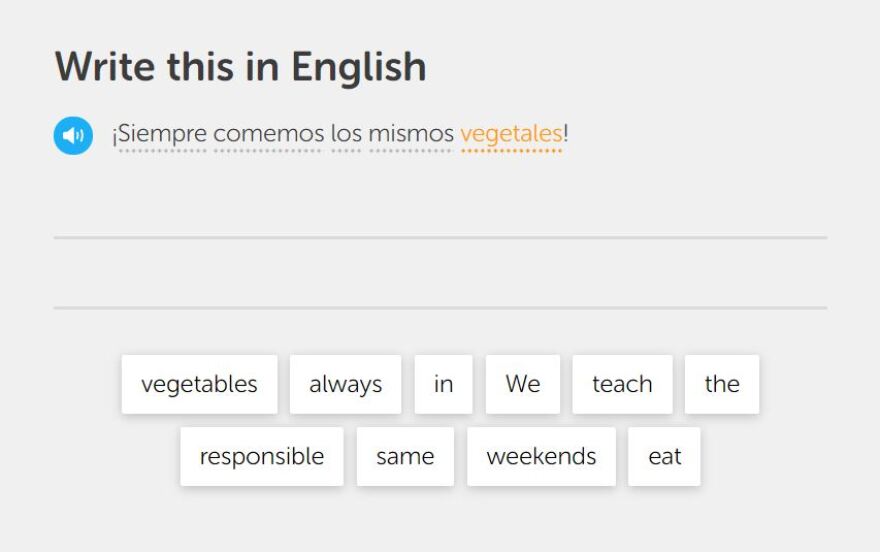Click the first empty answer line
This screenshot has width=880, height=552.
(x=441, y=205)
